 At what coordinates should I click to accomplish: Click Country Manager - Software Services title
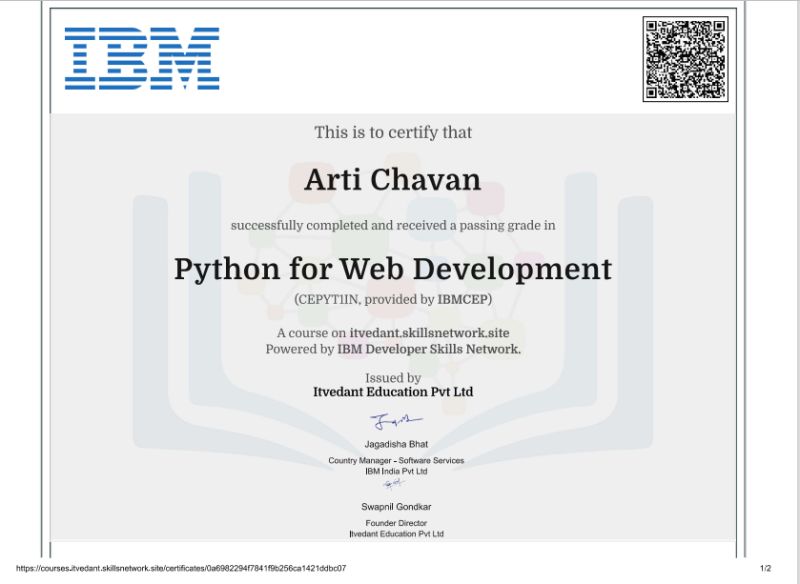(396, 460)
